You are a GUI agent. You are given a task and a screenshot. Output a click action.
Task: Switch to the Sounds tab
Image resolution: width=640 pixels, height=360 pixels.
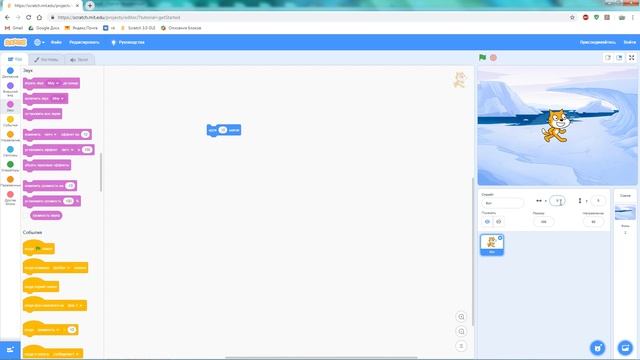point(79,60)
